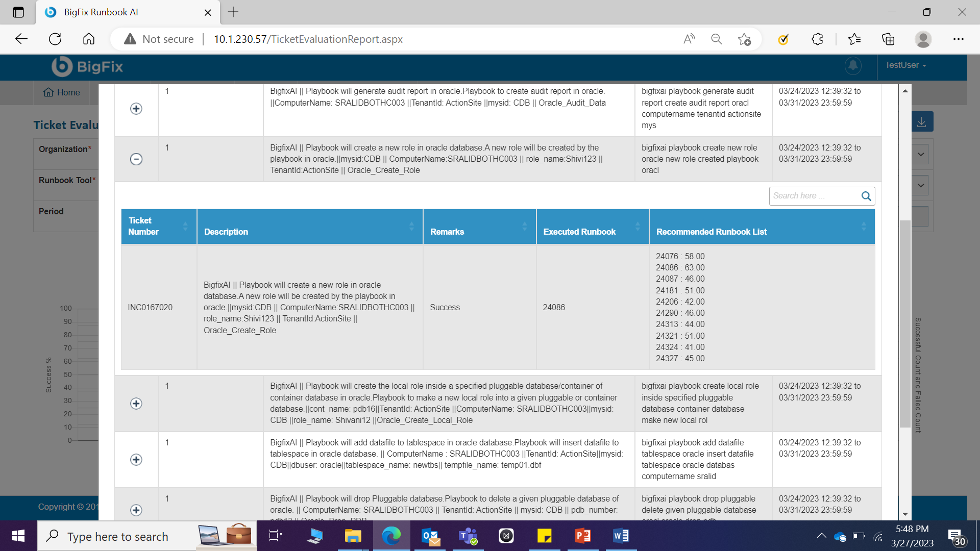
Task: Click the popup's vertical scrollbar down arrow
Action: pos(905,514)
